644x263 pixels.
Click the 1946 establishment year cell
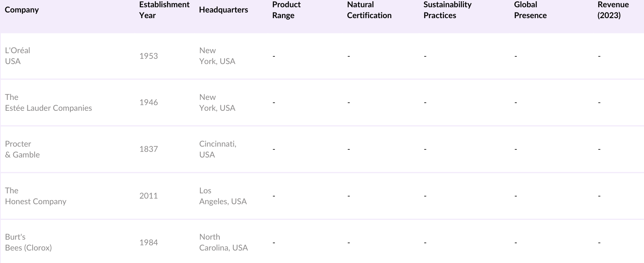[149, 103]
